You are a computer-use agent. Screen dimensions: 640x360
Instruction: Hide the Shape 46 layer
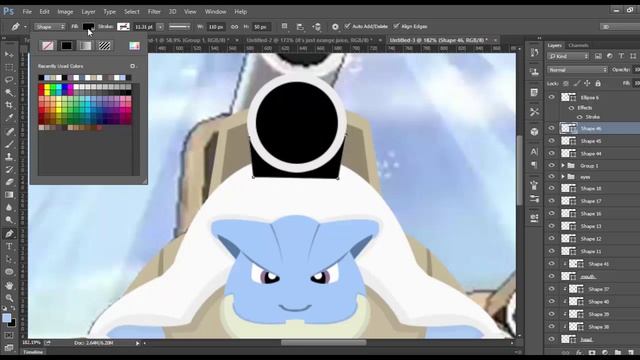pyautogui.click(x=552, y=129)
